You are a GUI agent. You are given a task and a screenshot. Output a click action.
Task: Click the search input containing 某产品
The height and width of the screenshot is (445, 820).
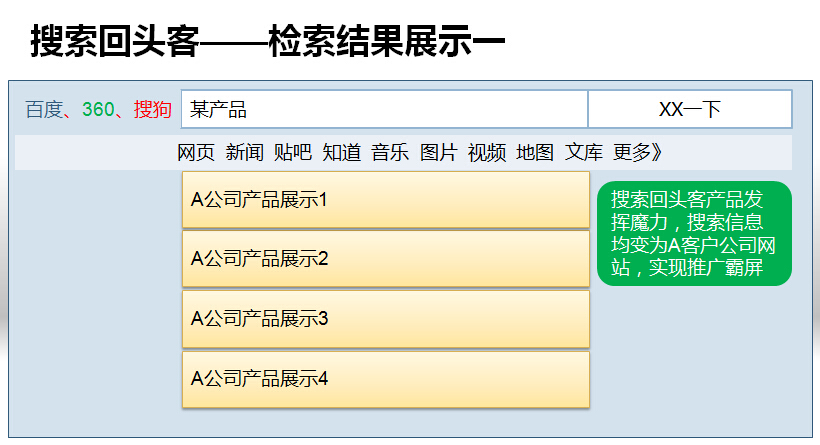tap(384, 109)
